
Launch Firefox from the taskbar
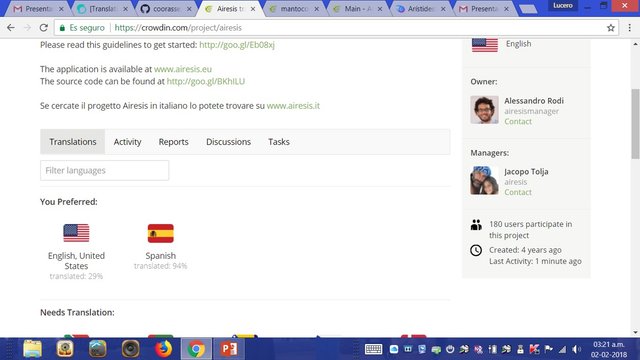pyautogui.click(x=163, y=349)
